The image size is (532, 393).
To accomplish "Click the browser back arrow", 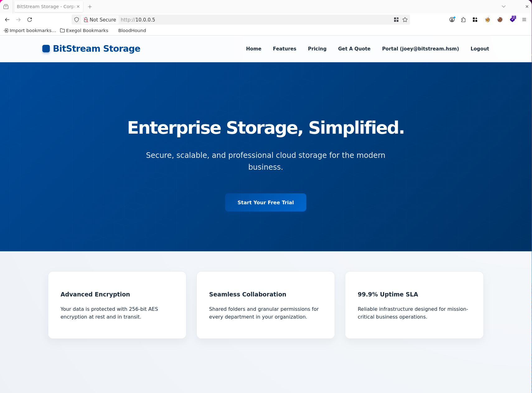I will (7, 20).
